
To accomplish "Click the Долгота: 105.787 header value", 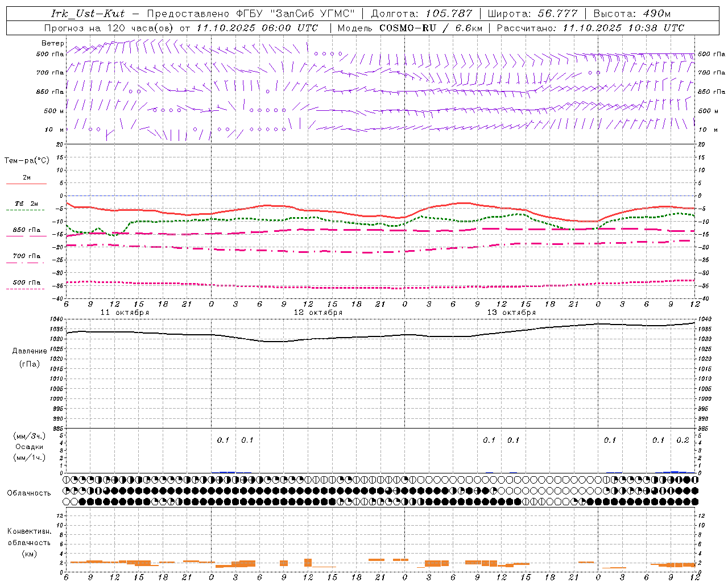I will [x=421, y=14].
